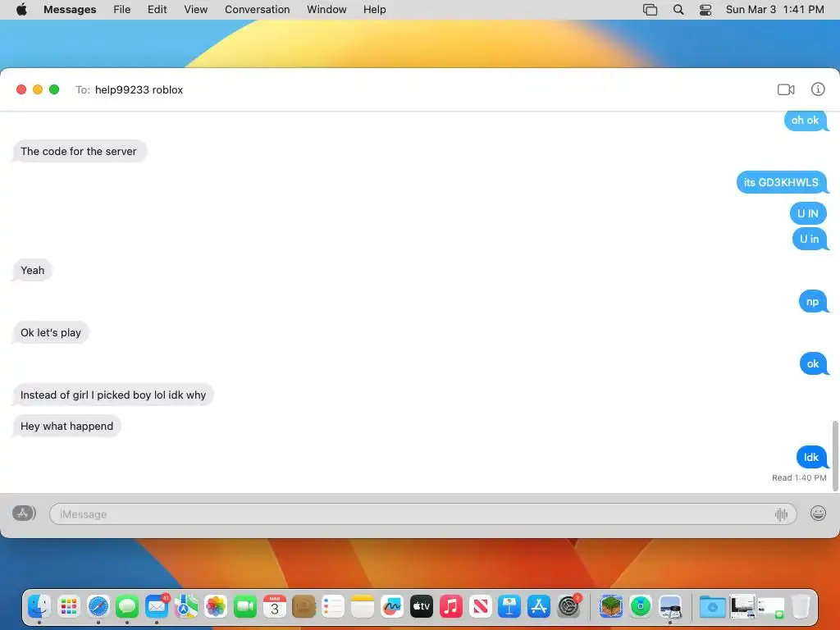Image resolution: width=840 pixels, height=630 pixels.
Task: Select 'The code for the server' message
Action: pyautogui.click(x=79, y=152)
